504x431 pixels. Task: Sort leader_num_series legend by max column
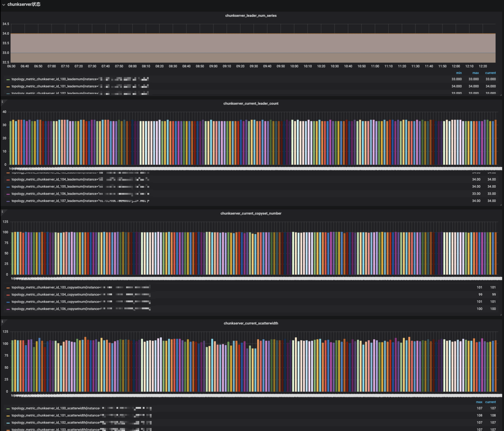tap(475, 73)
